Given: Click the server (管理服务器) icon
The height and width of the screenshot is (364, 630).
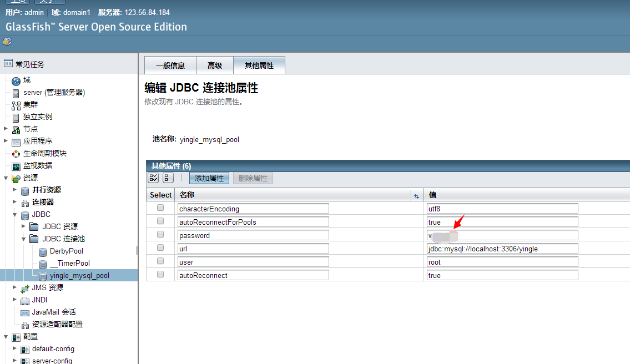Looking at the screenshot, I should coord(16,94).
